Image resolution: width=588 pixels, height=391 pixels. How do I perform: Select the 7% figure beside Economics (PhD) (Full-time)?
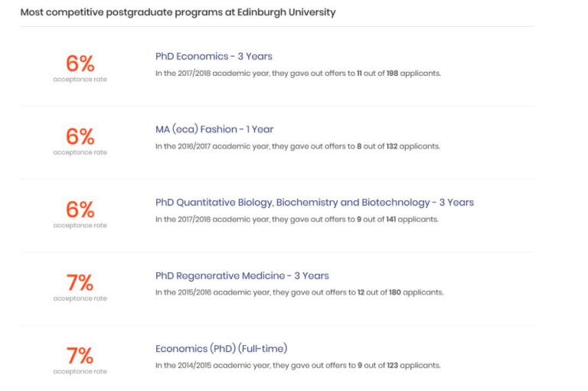pyautogui.click(x=80, y=355)
